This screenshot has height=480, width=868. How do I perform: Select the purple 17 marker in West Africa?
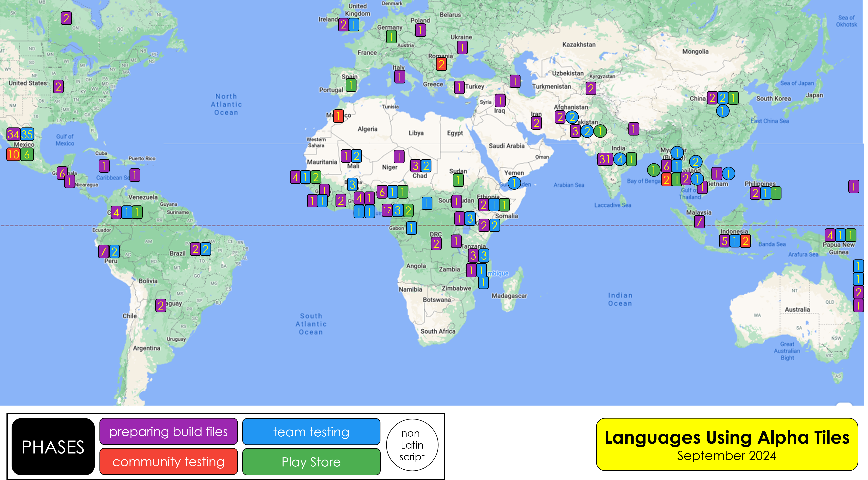(x=387, y=211)
